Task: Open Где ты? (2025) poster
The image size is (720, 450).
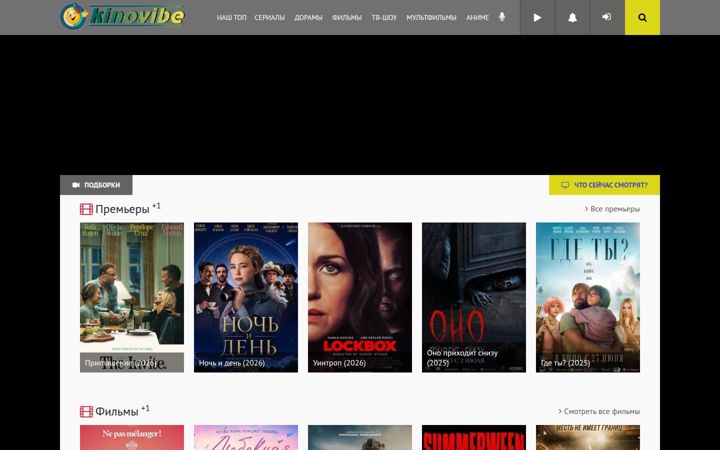Action: click(588, 298)
